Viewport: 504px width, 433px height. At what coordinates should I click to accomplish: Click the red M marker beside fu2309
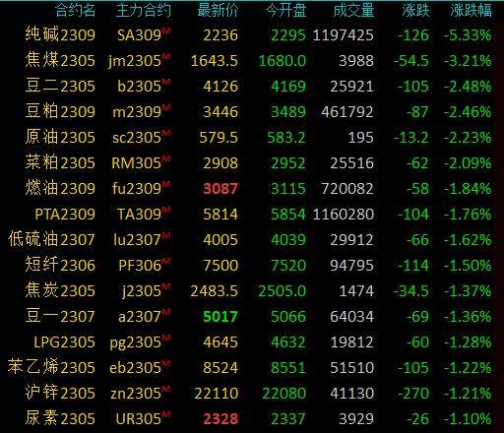point(166,184)
